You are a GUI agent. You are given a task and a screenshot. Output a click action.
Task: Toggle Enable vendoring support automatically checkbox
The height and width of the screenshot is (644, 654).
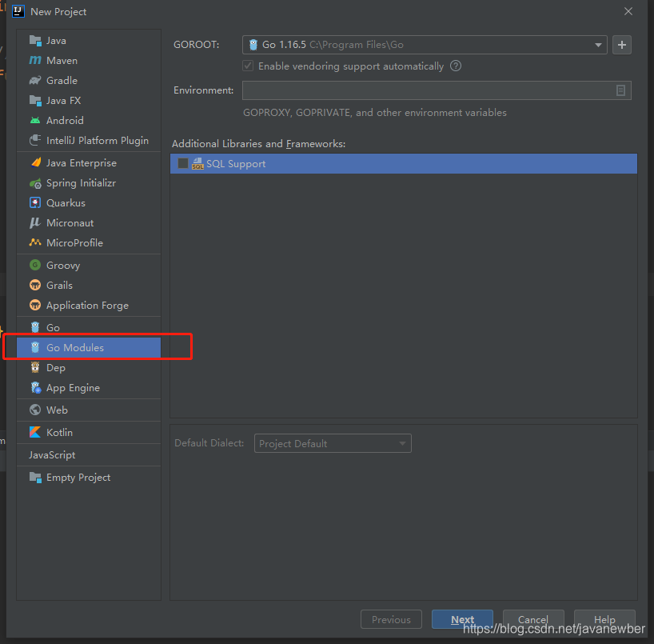pos(248,66)
